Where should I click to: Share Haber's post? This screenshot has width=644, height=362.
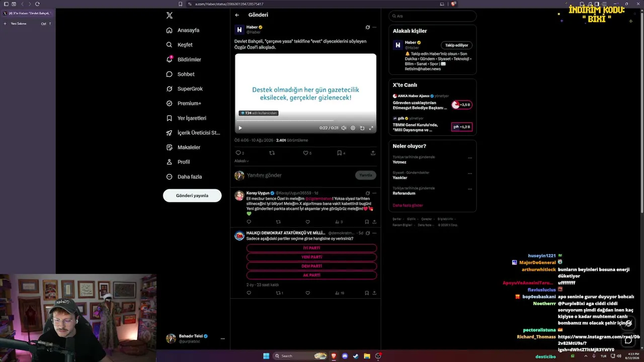373,153
